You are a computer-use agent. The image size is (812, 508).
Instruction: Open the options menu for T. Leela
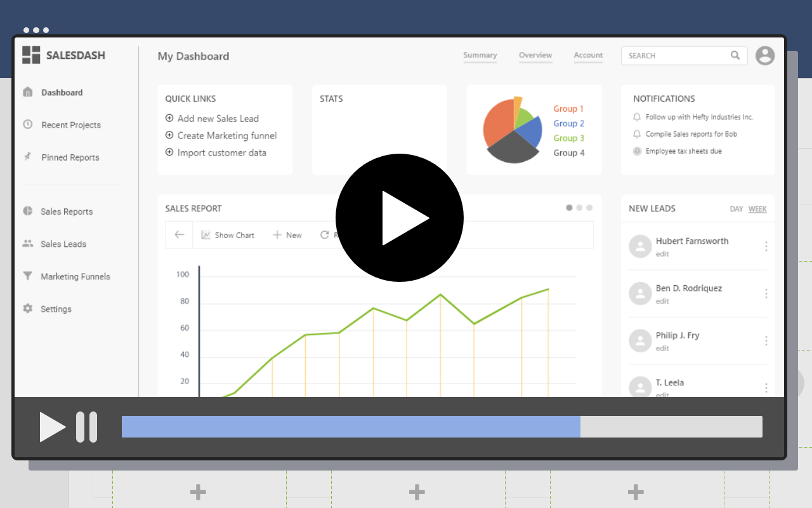click(x=766, y=387)
